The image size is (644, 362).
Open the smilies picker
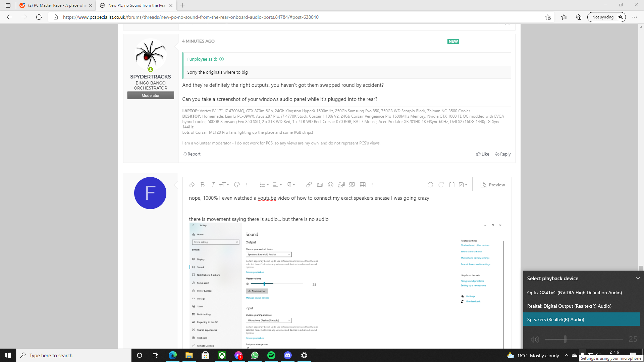(x=330, y=185)
